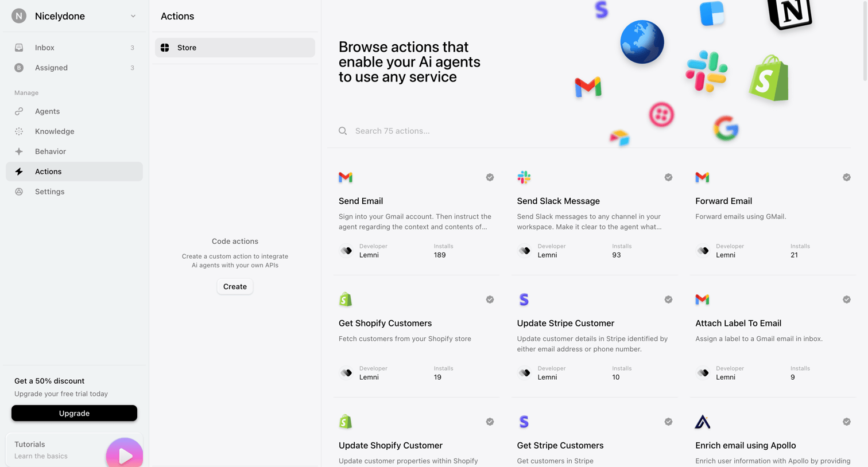Viewport: 868px width, 467px height.
Task: Click Shopify icon on Get Shopify Customers
Action: pos(346,299)
